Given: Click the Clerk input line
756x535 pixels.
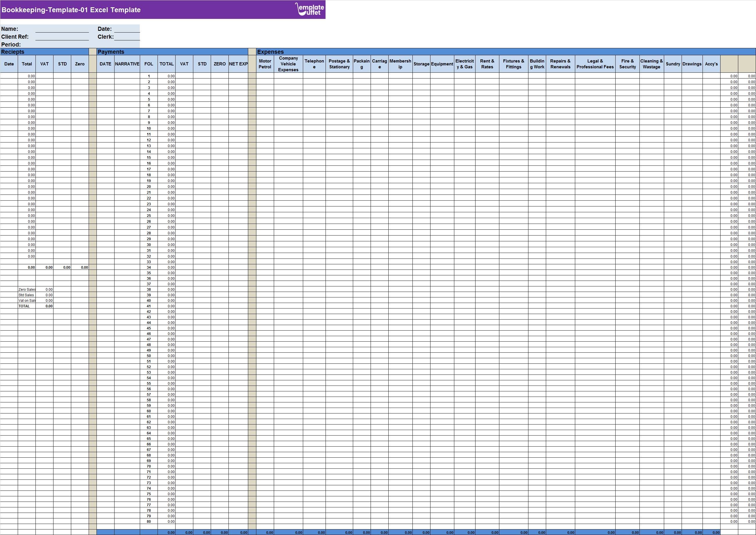Looking at the screenshot, I should 128,37.
